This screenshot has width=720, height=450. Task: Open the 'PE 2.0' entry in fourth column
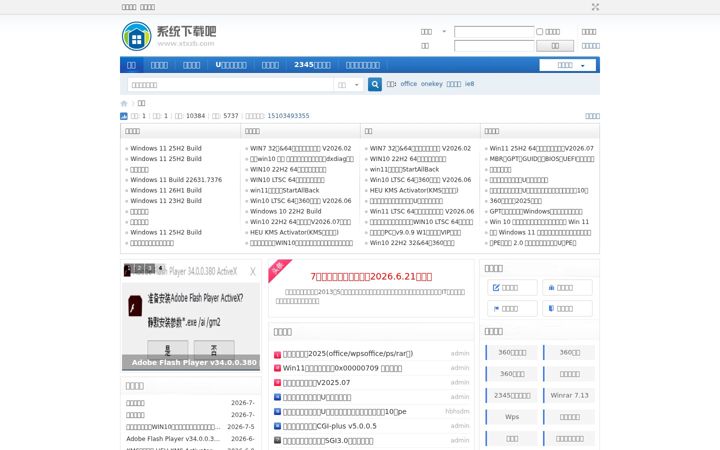pos(533,243)
